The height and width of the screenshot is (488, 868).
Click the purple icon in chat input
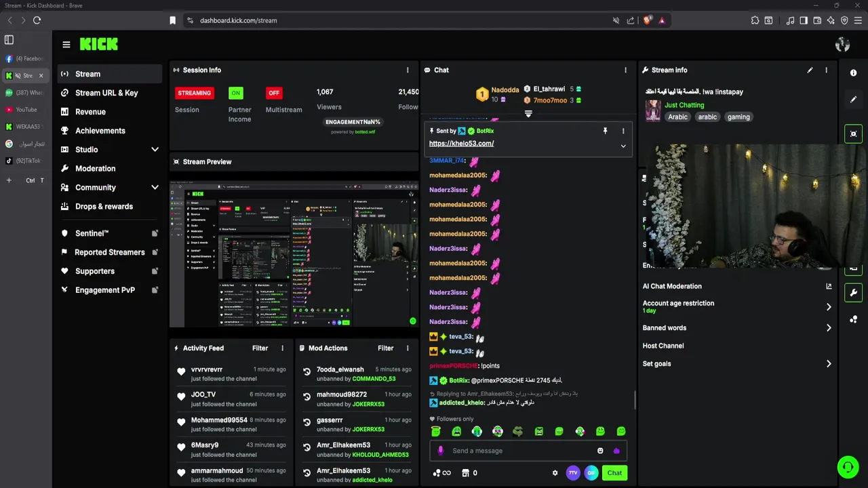click(x=616, y=451)
